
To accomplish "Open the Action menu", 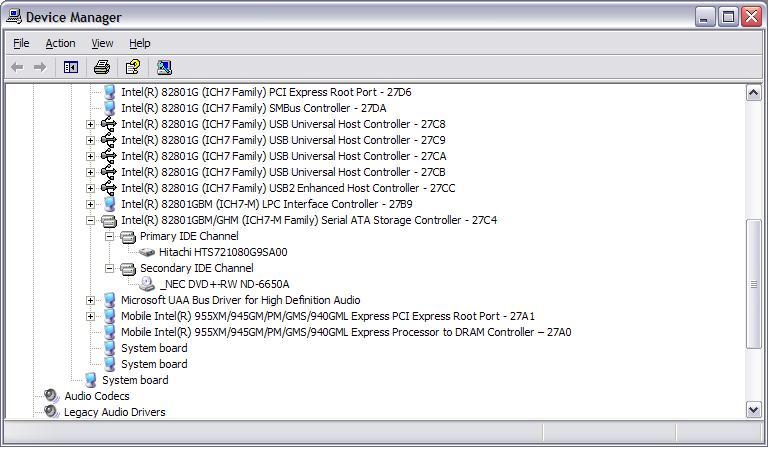I will [x=60, y=43].
